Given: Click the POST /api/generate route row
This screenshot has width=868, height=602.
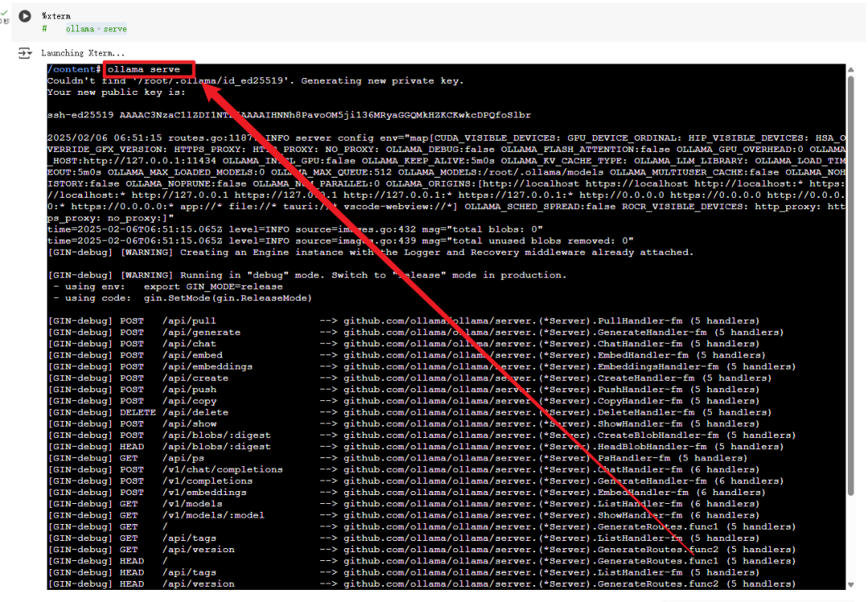Looking at the screenshot, I should (416, 332).
